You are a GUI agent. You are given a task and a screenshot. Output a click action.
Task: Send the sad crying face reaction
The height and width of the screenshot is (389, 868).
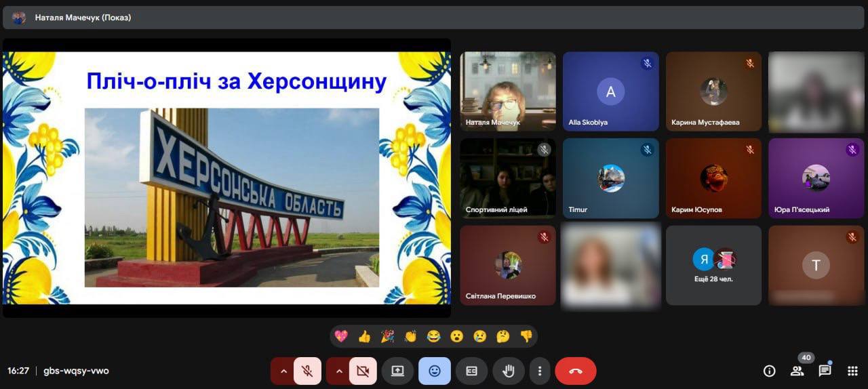(x=480, y=336)
